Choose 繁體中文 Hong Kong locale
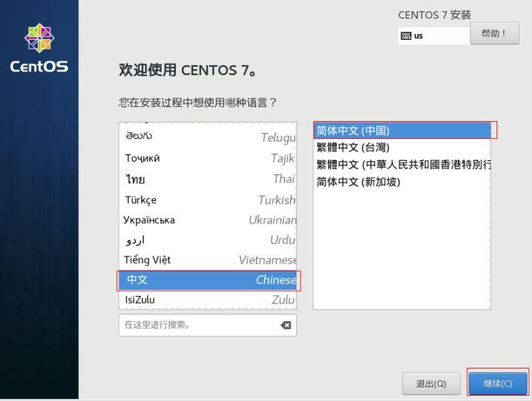 point(401,165)
